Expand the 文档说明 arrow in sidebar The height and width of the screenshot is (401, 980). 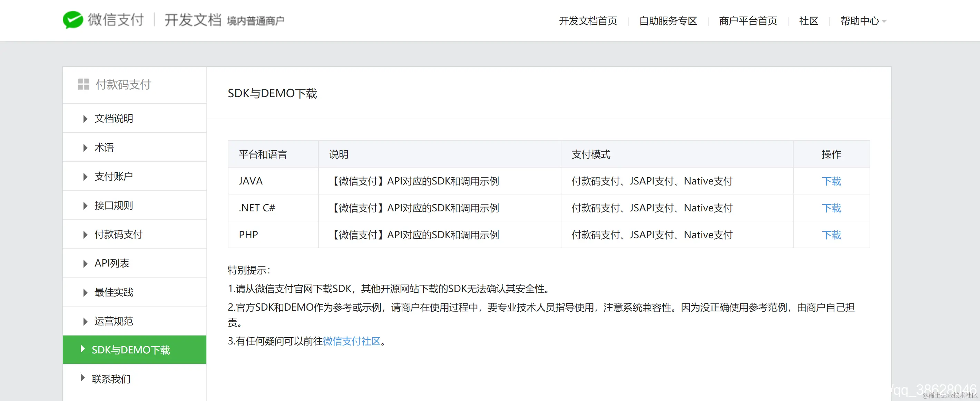85,119
